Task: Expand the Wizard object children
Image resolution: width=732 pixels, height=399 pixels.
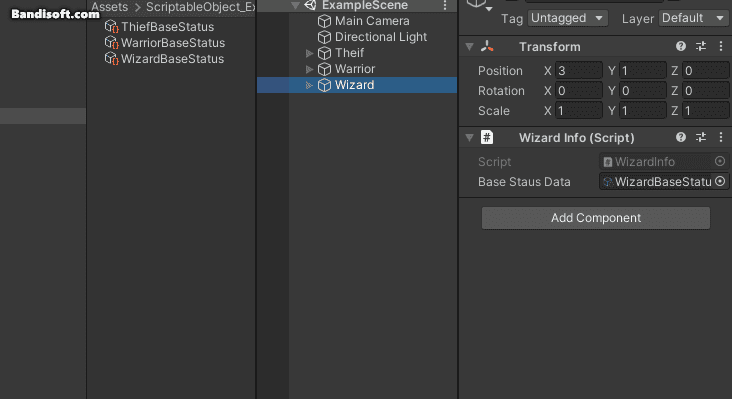Action: [309, 85]
